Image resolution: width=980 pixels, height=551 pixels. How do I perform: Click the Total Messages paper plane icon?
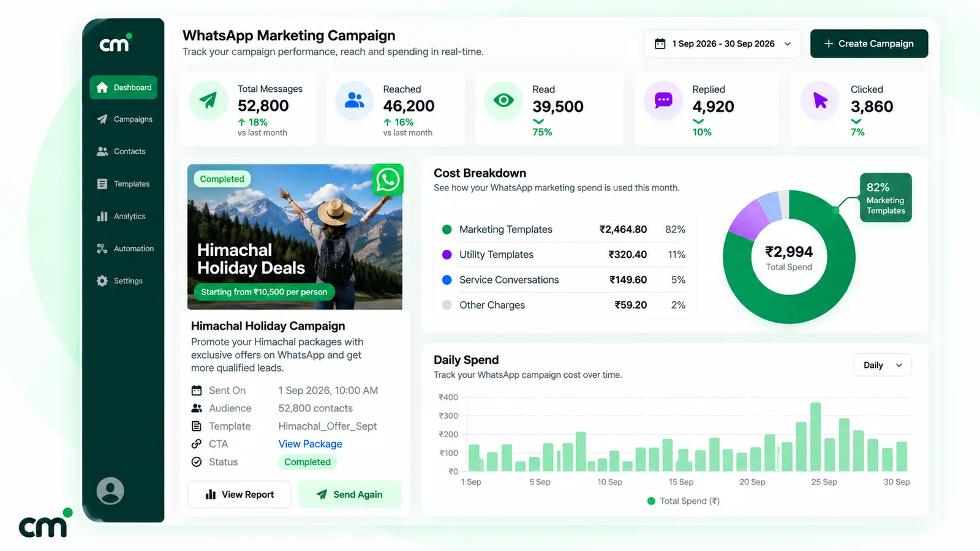coord(208,100)
